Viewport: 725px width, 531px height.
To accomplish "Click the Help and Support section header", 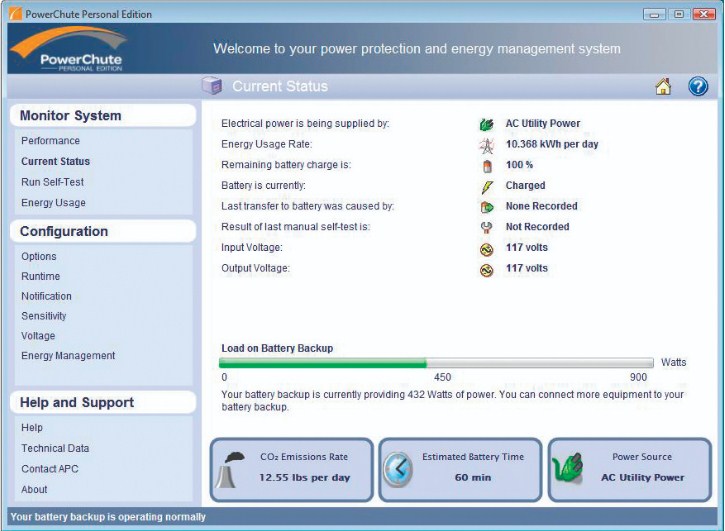I will click(103, 402).
